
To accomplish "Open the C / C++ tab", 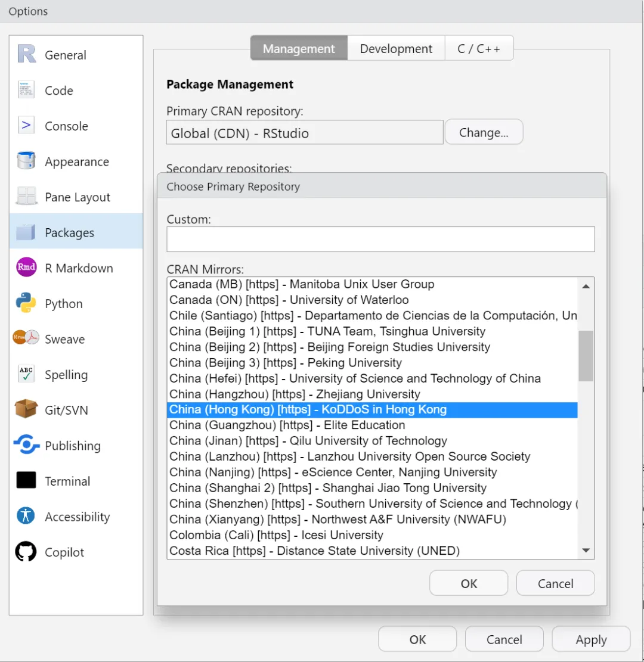I will point(479,48).
